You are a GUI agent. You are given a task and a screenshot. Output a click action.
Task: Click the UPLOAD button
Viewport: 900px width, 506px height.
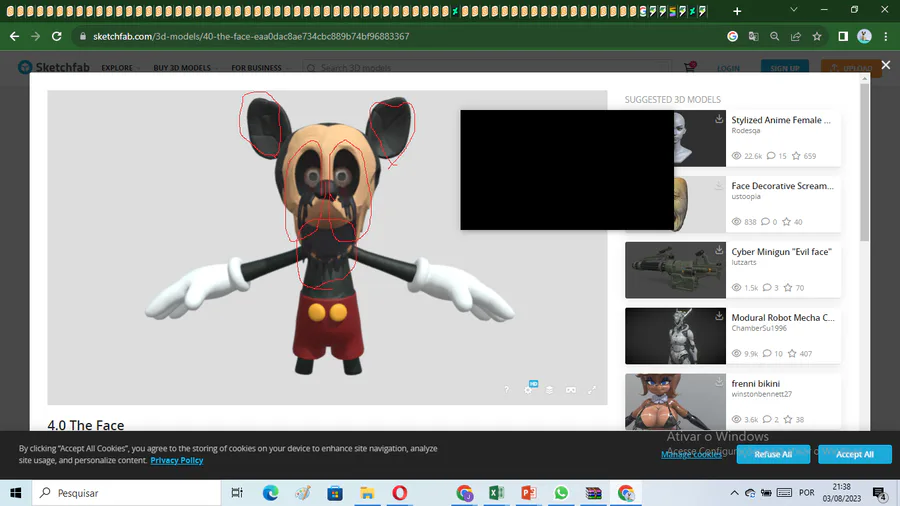[x=851, y=68]
